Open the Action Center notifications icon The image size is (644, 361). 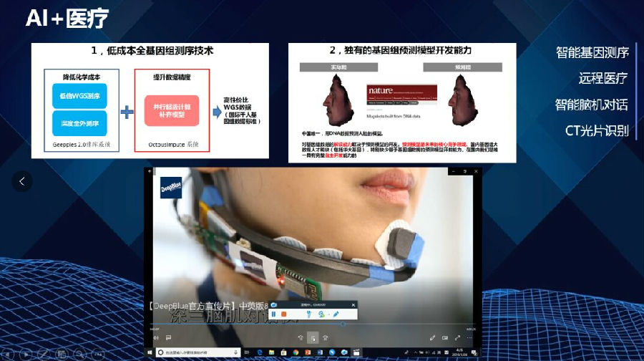[x=474, y=352]
